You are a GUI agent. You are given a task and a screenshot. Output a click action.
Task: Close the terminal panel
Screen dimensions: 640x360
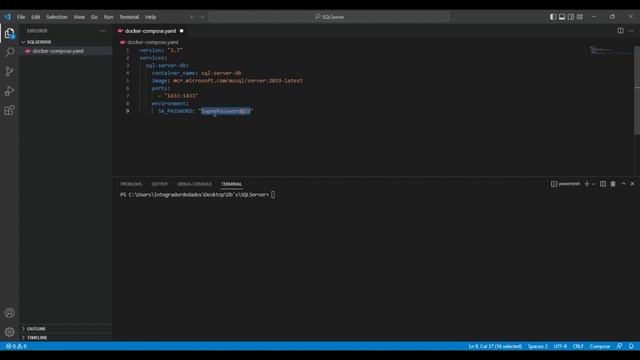tap(632, 184)
